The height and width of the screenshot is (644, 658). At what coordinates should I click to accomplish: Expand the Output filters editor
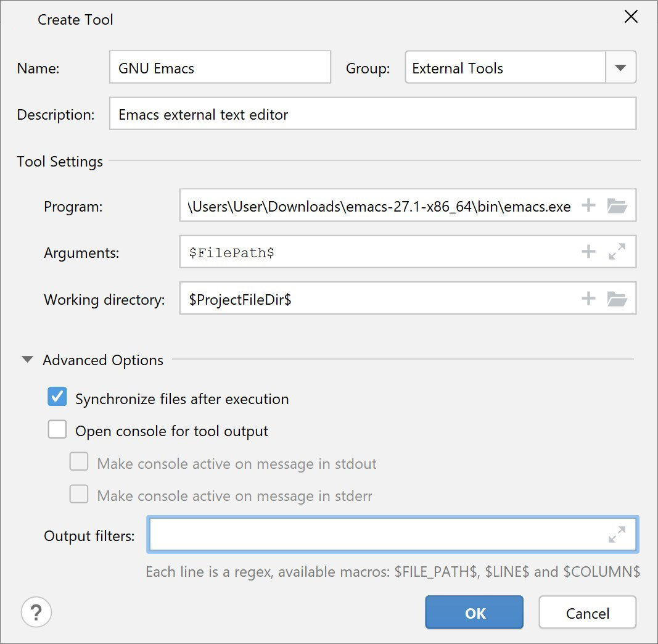click(x=617, y=535)
